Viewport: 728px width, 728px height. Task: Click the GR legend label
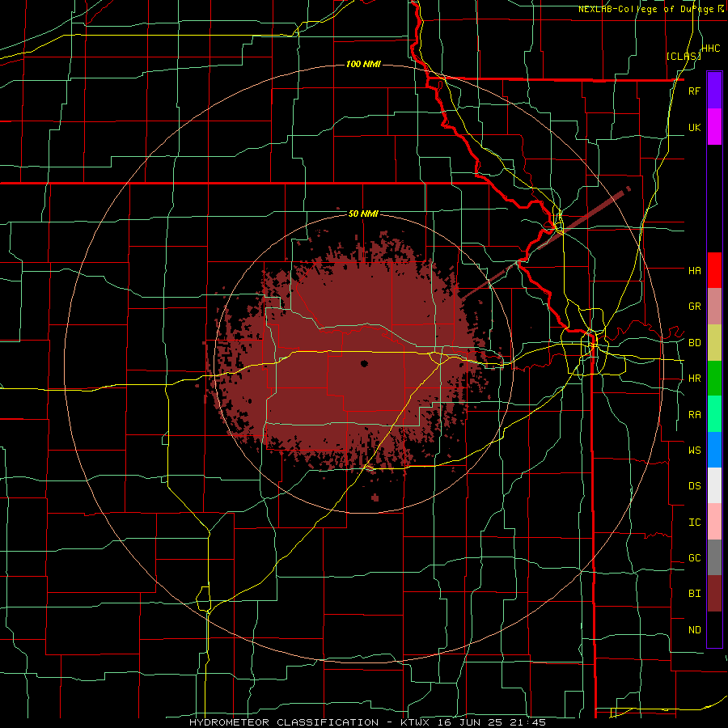tap(694, 307)
